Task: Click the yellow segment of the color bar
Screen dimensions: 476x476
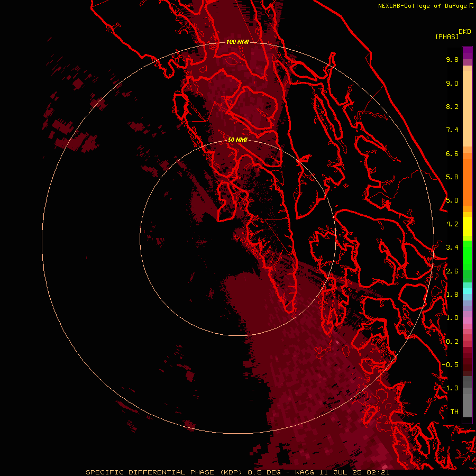Action: [467, 226]
